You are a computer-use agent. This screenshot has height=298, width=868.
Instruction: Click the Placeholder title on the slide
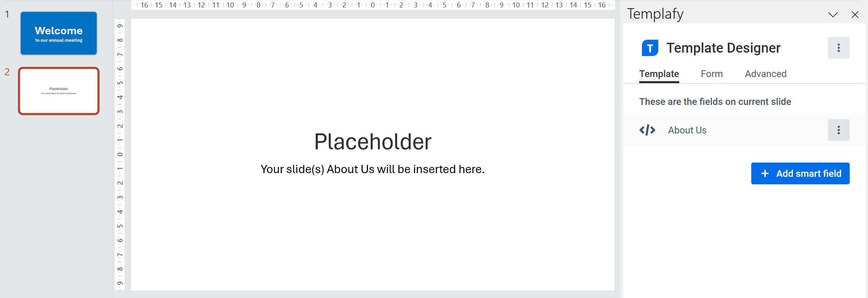tap(373, 142)
